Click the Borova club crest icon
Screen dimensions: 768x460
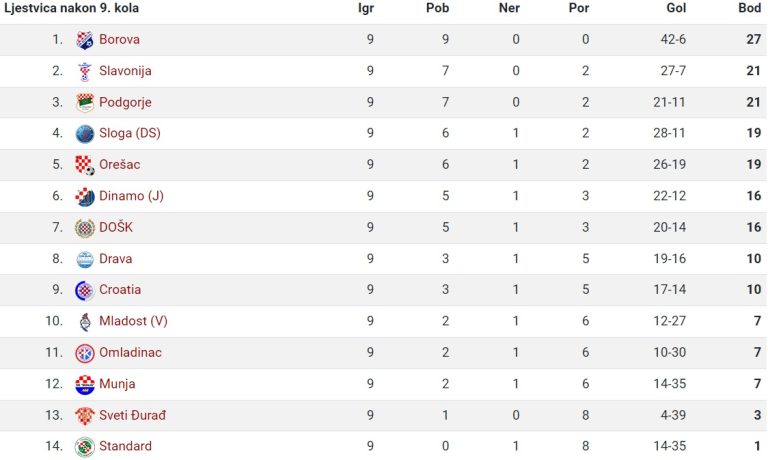tap(85, 40)
